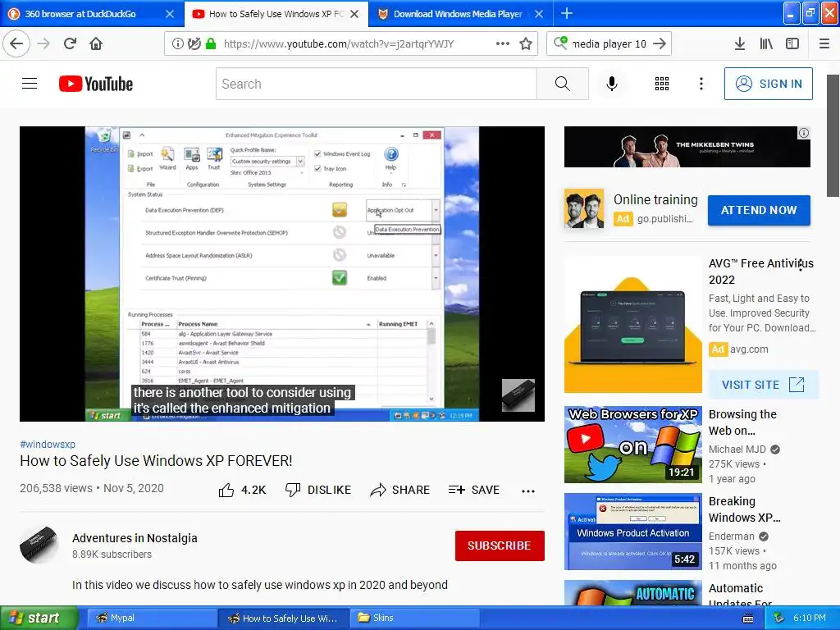This screenshot has width=840, height=630.
Task: Open more actions ellipsis below video
Action: coord(528,491)
